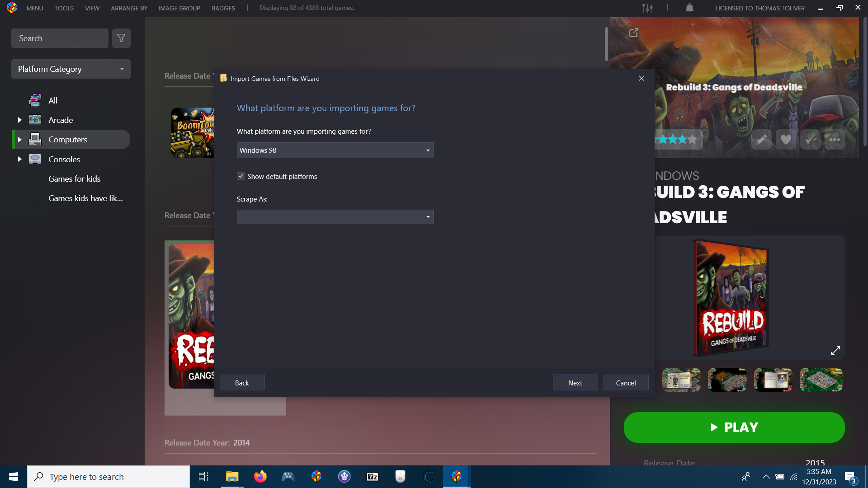Open the sliders settings icon

pos(647,8)
